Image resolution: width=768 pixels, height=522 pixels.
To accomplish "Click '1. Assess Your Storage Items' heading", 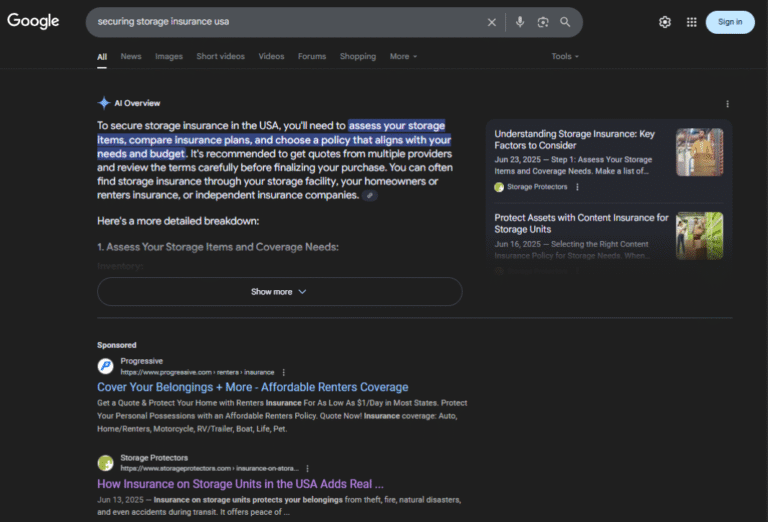I will 218,247.
